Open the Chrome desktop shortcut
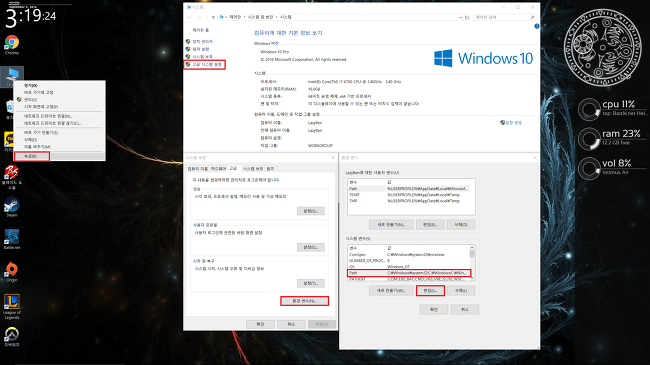The width and height of the screenshot is (650, 365). (12, 44)
